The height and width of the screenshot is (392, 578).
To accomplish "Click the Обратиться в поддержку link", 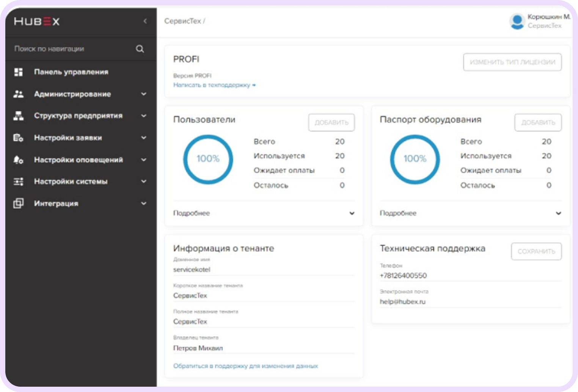I will point(245,366).
